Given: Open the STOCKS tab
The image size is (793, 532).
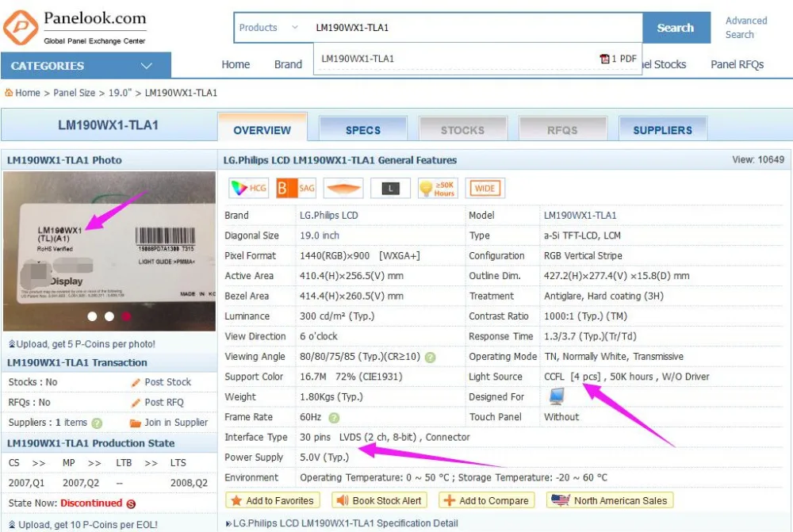Looking at the screenshot, I should point(462,129).
